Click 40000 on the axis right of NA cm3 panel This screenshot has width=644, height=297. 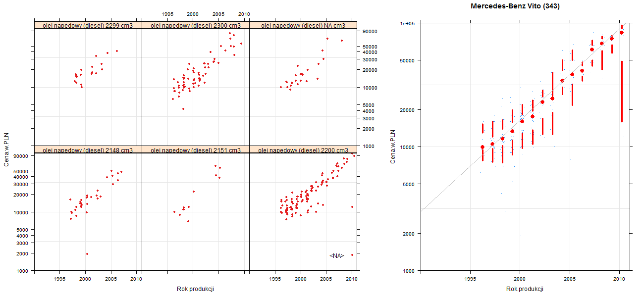pos(371,52)
